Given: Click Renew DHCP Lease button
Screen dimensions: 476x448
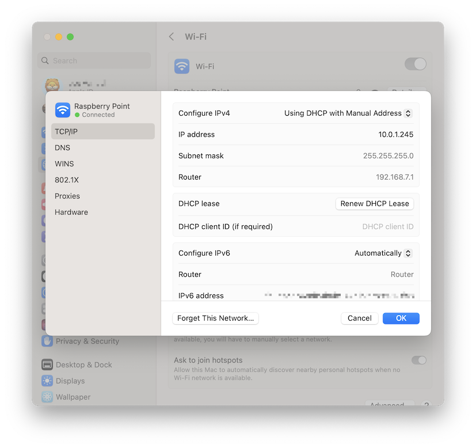Looking at the screenshot, I should pyautogui.click(x=375, y=204).
